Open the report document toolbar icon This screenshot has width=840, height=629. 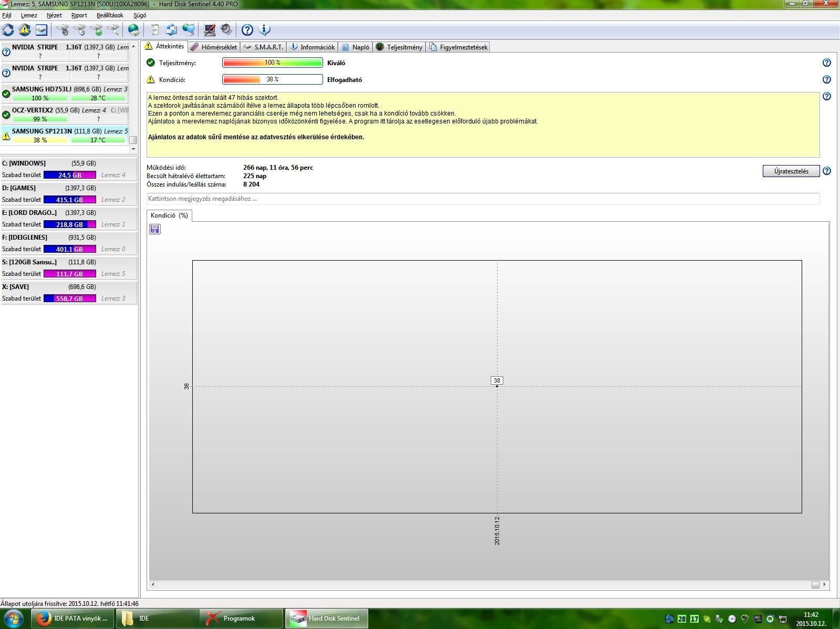click(x=155, y=30)
